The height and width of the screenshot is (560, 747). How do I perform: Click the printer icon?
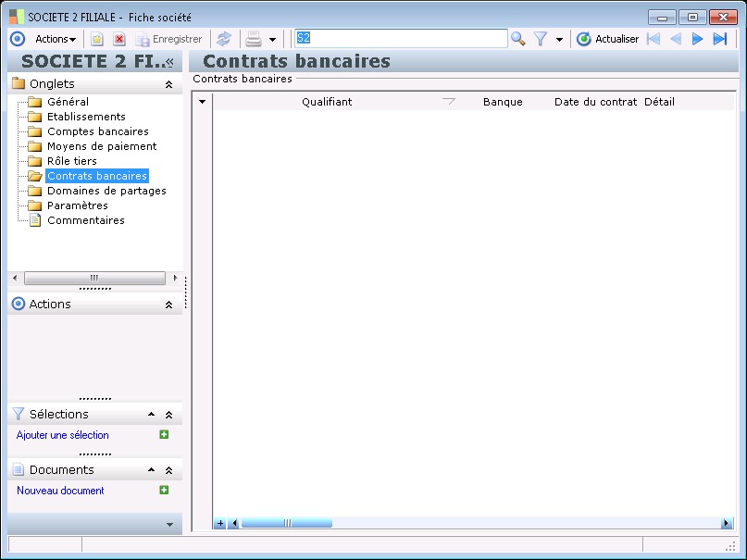(x=254, y=39)
